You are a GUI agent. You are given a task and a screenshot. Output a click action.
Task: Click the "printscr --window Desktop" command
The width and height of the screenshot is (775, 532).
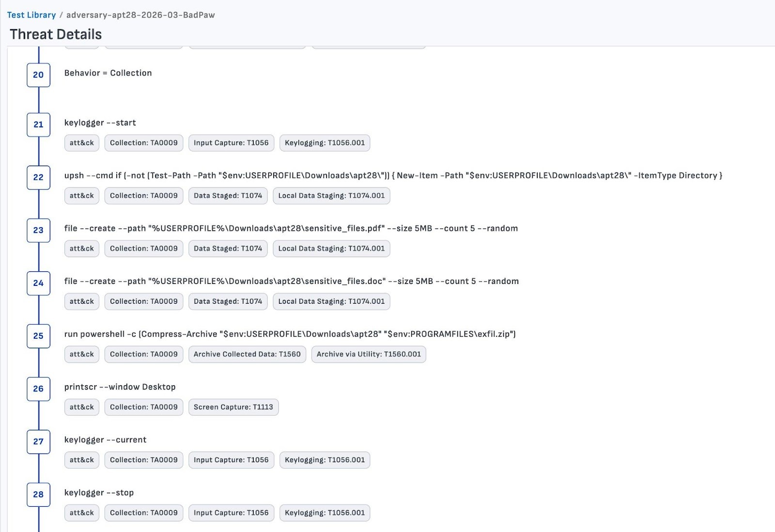tap(120, 387)
